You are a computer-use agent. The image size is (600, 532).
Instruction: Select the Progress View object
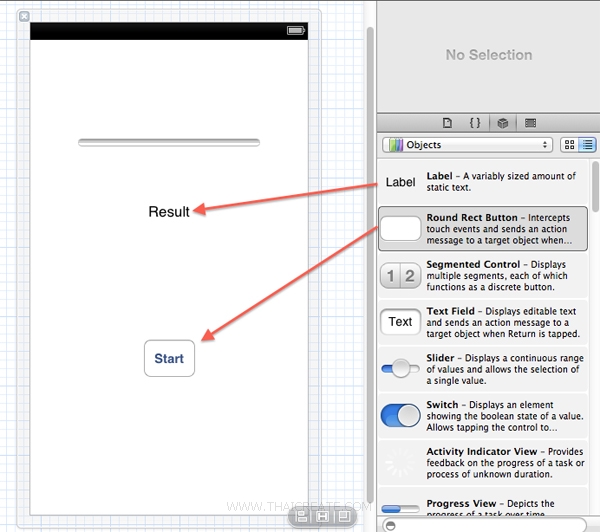(x=483, y=501)
